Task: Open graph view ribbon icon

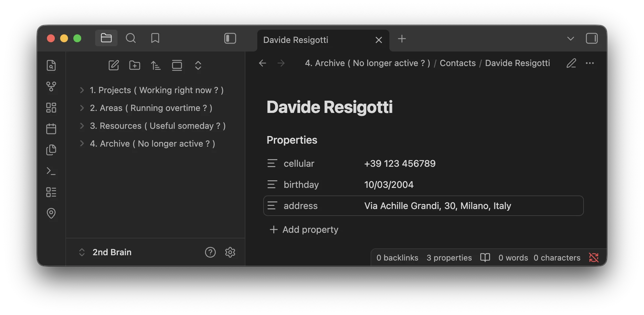Action: coord(51,87)
